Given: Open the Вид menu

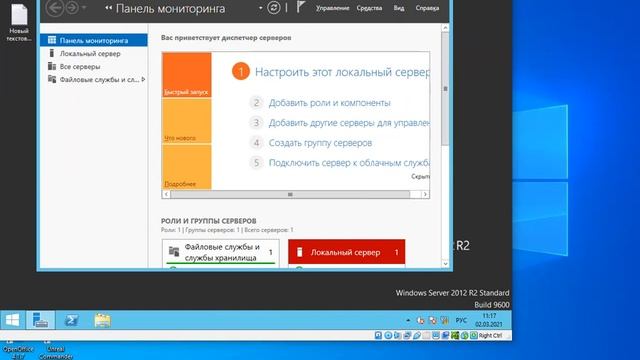Looking at the screenshot, I should [x=399, y=8].
